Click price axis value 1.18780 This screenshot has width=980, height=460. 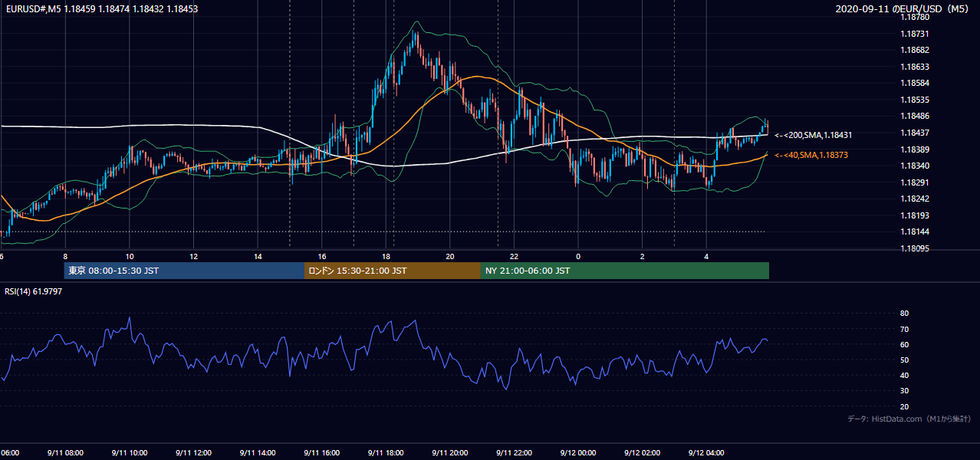[x=914, y=18]
